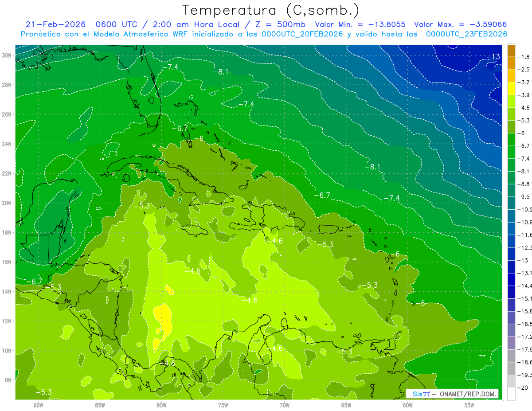Click the "-8.8" value on the color scale
Image resolution: width=532 pixels, height=411 pixels.
[524, 184]
